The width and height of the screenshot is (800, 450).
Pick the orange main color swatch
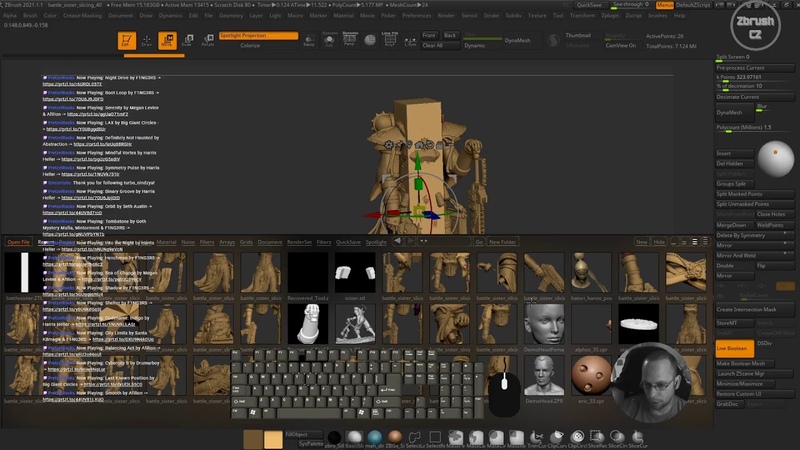pos(272,439)
